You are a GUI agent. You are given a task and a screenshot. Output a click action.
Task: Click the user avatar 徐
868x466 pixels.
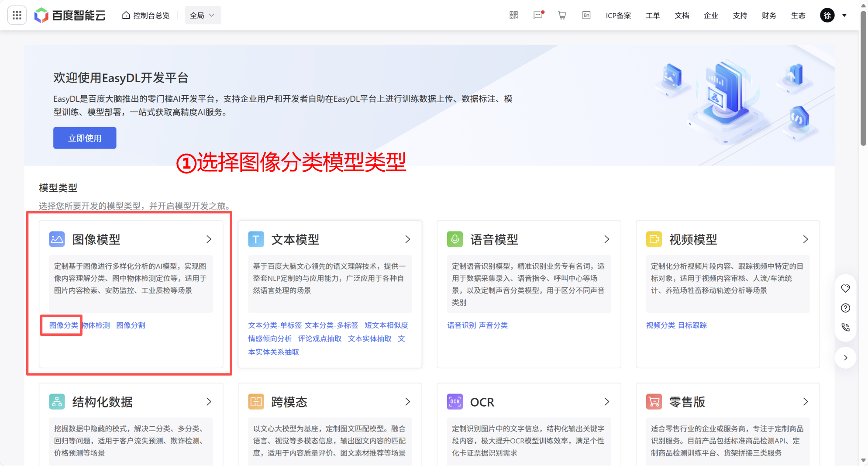click(827, 15)
